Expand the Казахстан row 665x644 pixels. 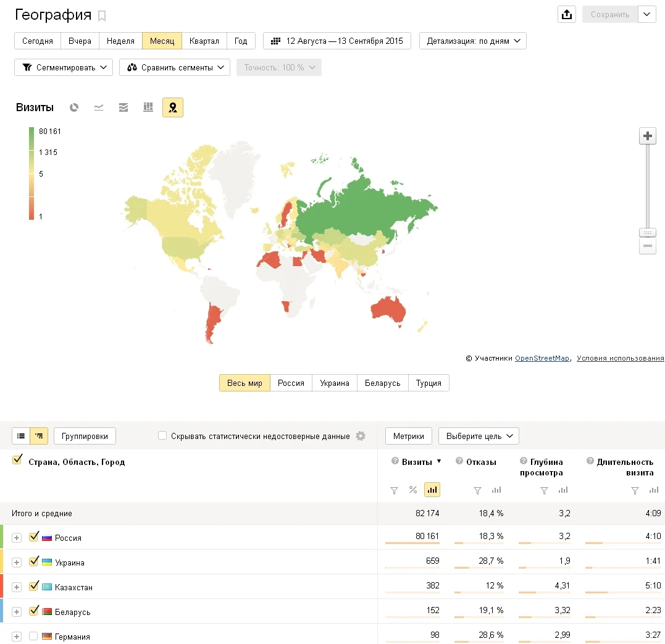pos(17,587)
